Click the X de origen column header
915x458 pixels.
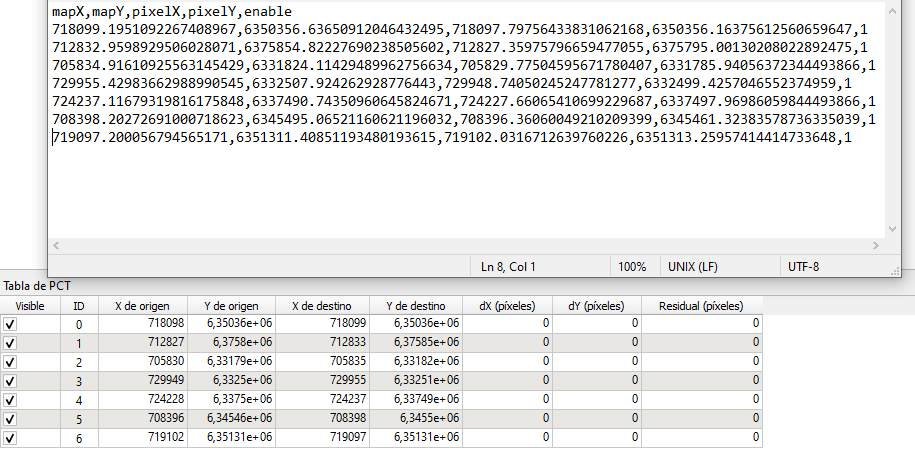pos(142,306)
